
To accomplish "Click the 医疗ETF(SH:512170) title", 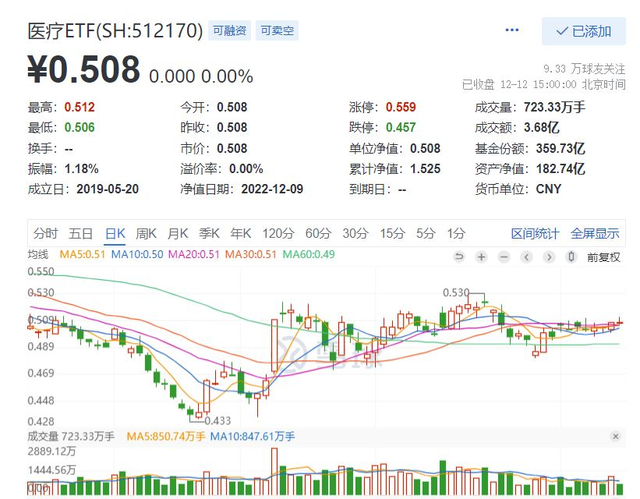I will click(x=115, y=31).
